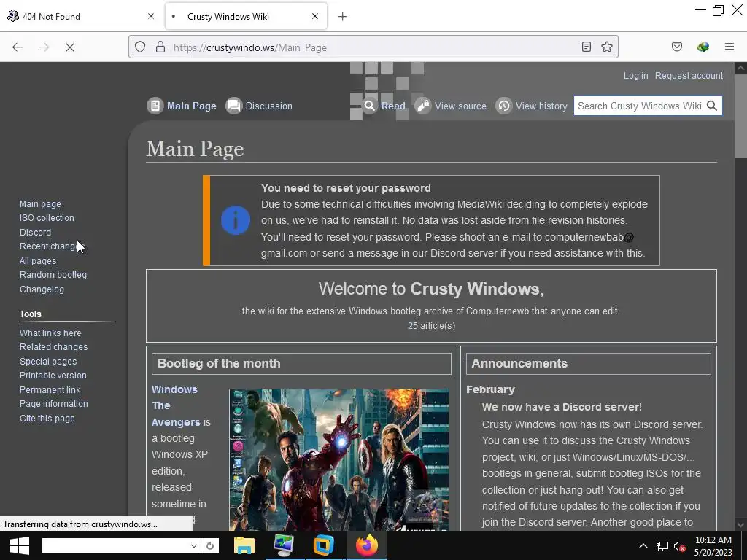Image resolution: width=747 pixels, height=560 pixels.
Task: Open File Explorer from taskbar
Action: (x=244, y=545)
